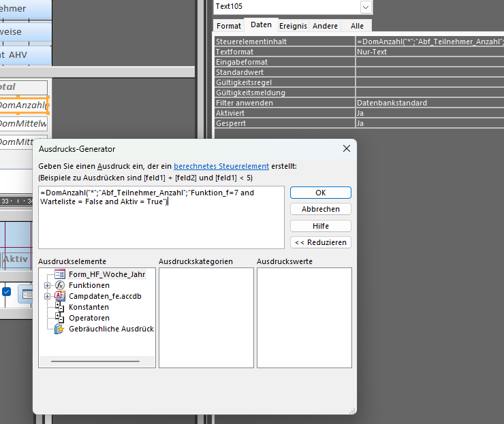The height and width of the screenshot is (424, 504).
Task: Click the Abbrechen button
Action: click(321, 209)
